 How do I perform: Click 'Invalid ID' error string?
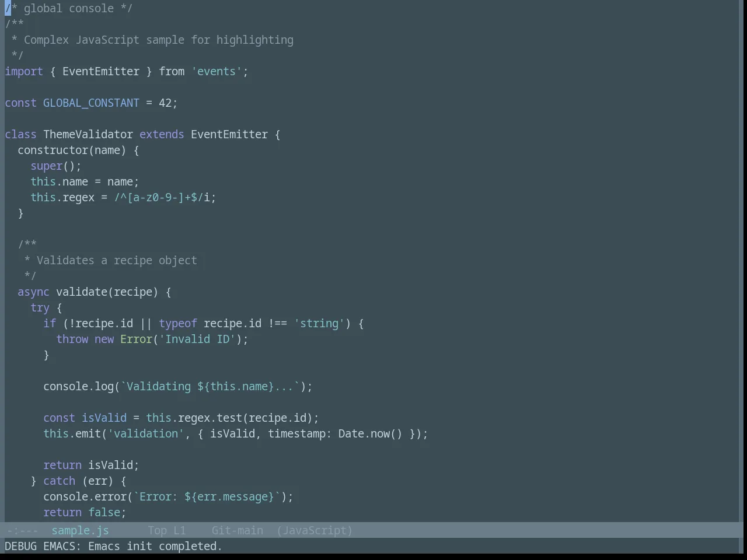[x=197, y=339]
